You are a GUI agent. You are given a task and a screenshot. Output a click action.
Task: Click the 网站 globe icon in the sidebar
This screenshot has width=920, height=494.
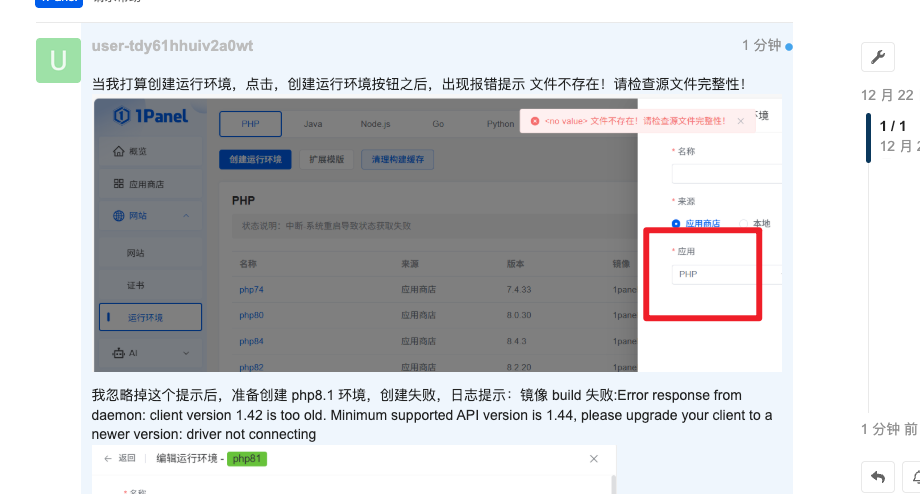119,216
